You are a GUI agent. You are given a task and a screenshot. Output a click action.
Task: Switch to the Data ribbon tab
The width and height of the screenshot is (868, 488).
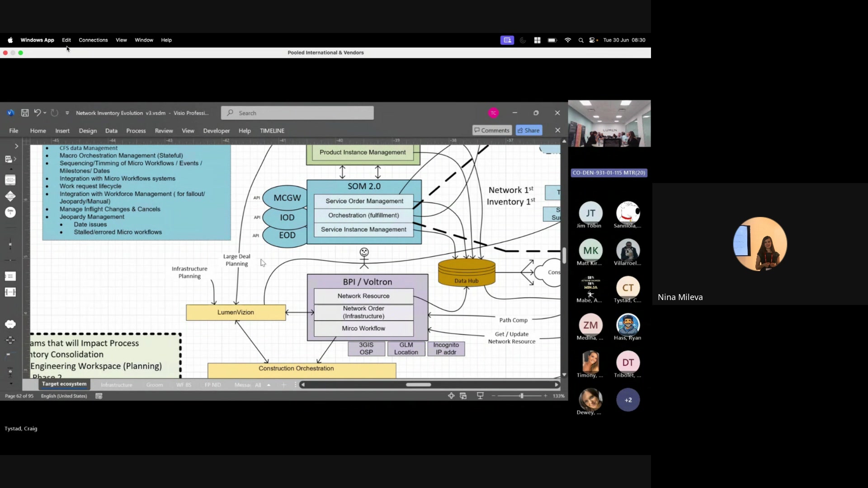point(111,131)
